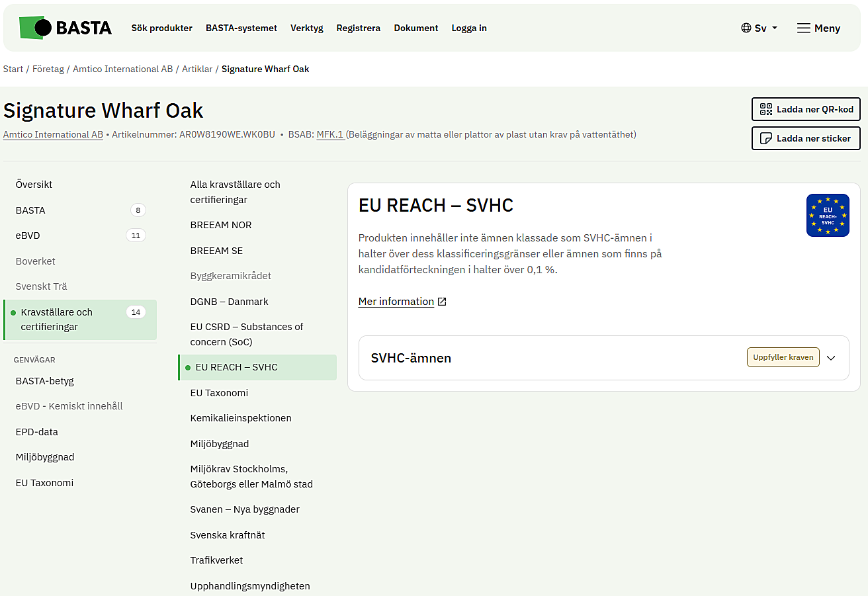Click the EU REACH-SVHC badge
Viewport: 868px width, 596px height.
[x=828, y=215]
